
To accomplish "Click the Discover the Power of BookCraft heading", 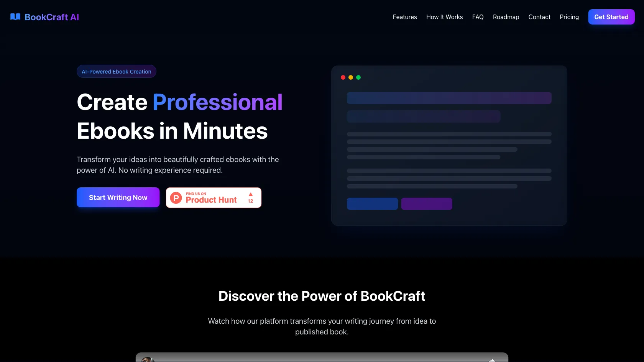I will (x=322, y=296).
